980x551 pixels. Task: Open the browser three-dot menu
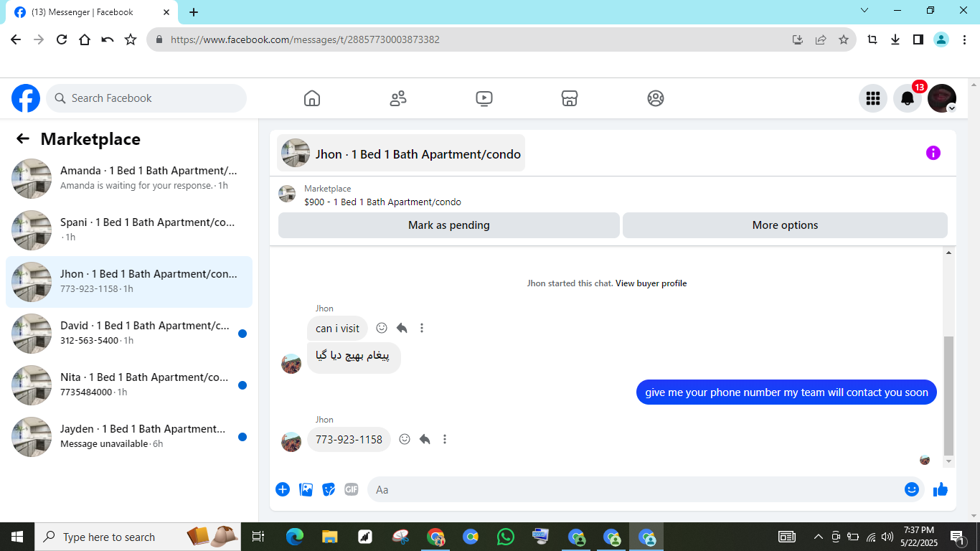coord(964,39)
